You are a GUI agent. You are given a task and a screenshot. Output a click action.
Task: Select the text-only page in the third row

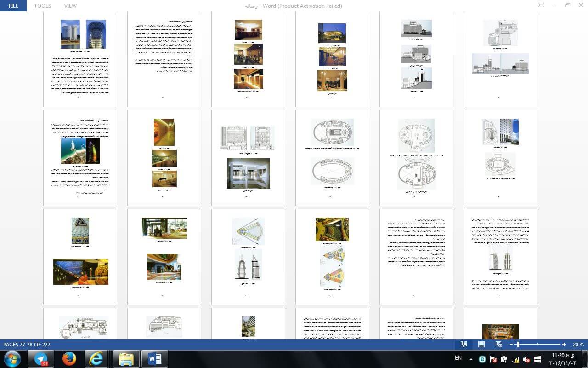tap(416, 257)
